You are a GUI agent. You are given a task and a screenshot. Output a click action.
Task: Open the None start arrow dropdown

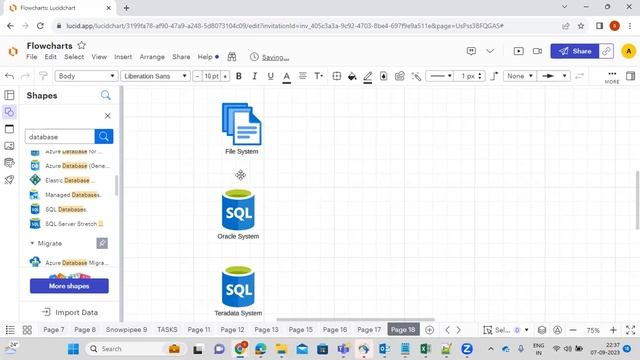(x=520, y=76)
